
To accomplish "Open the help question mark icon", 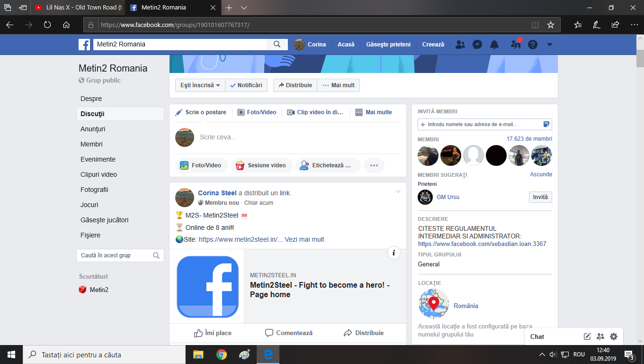I will (533, 45).
